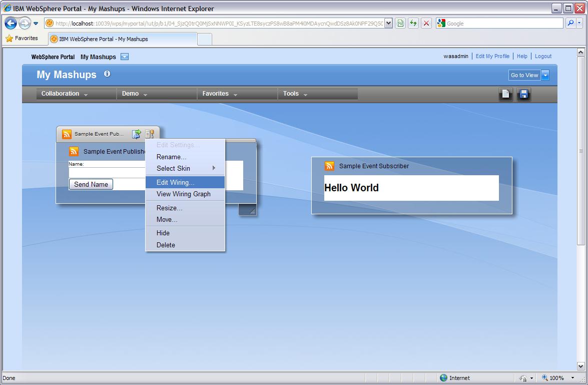Viewport: 588px width, 385px height.
Task: Click the 100% zoom level control
Action: (x=557, y=378)
